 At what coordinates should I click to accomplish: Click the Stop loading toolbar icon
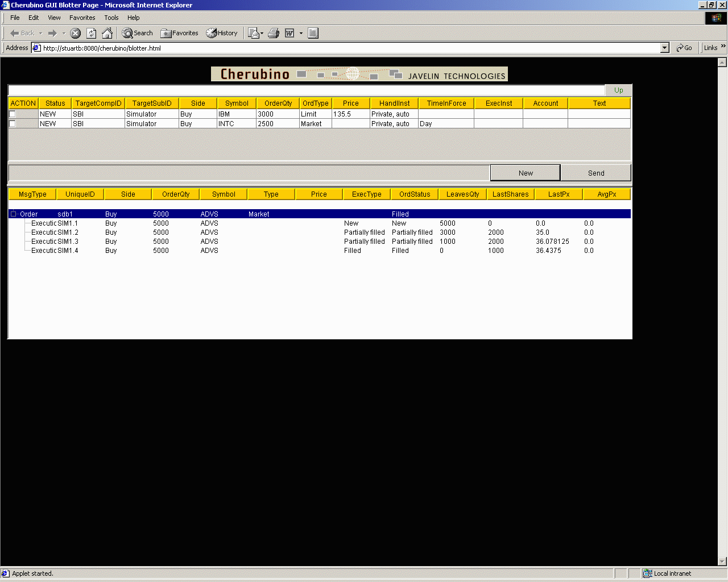tap(75, 33)
